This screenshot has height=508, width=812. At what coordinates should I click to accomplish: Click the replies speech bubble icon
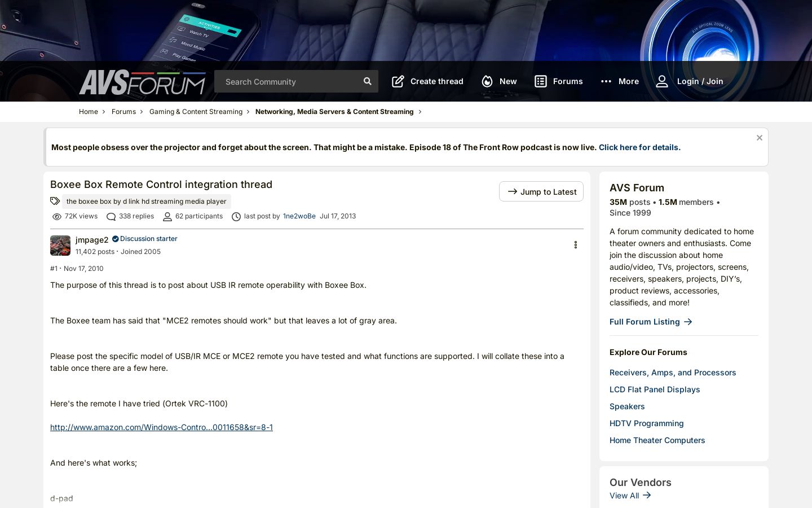click(x=111, y=217)
